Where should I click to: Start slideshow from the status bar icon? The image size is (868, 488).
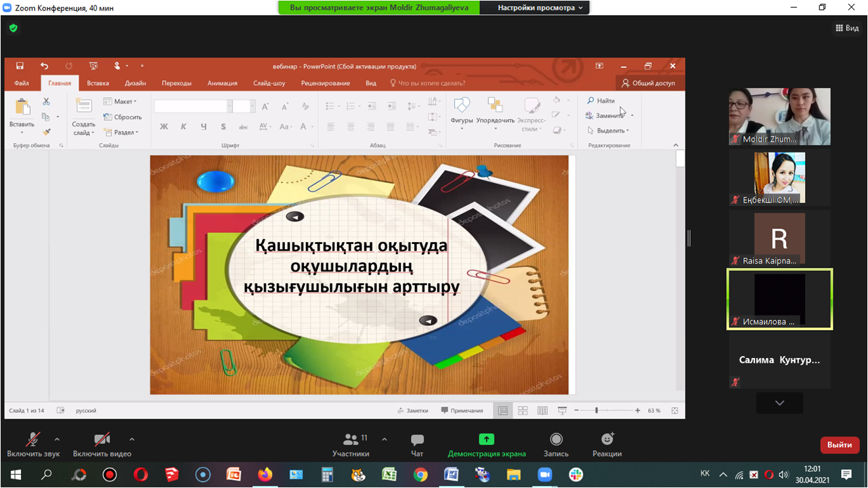coord(562,410)
